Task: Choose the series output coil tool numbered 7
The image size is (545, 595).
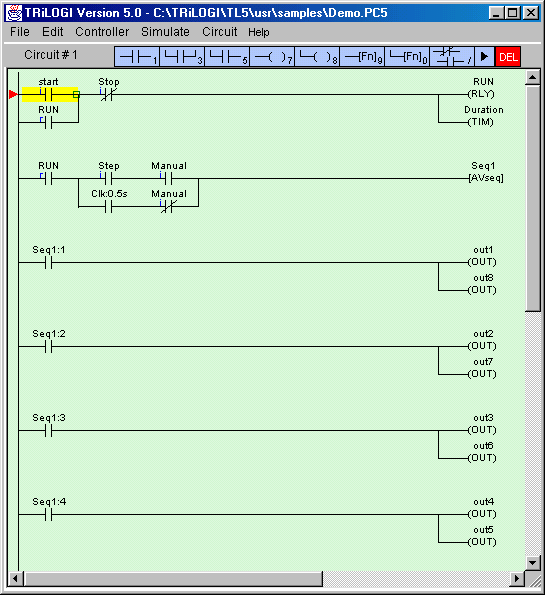Action: tap(272, 57)
